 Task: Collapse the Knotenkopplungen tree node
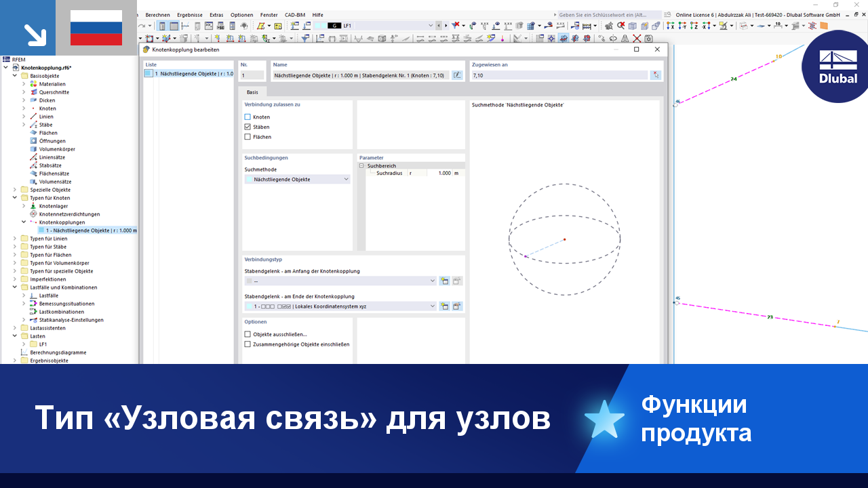pos(23,222)
